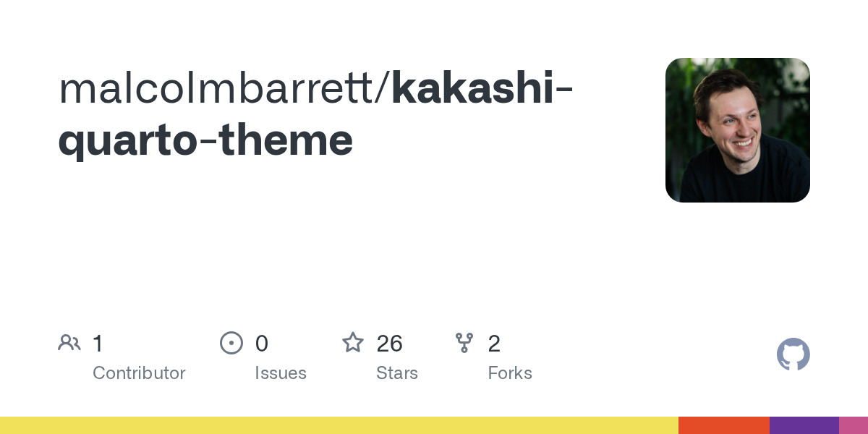This screenshot has width=868, height=434.
Task: Select the purple language bar segment
Action: (804, 425)
